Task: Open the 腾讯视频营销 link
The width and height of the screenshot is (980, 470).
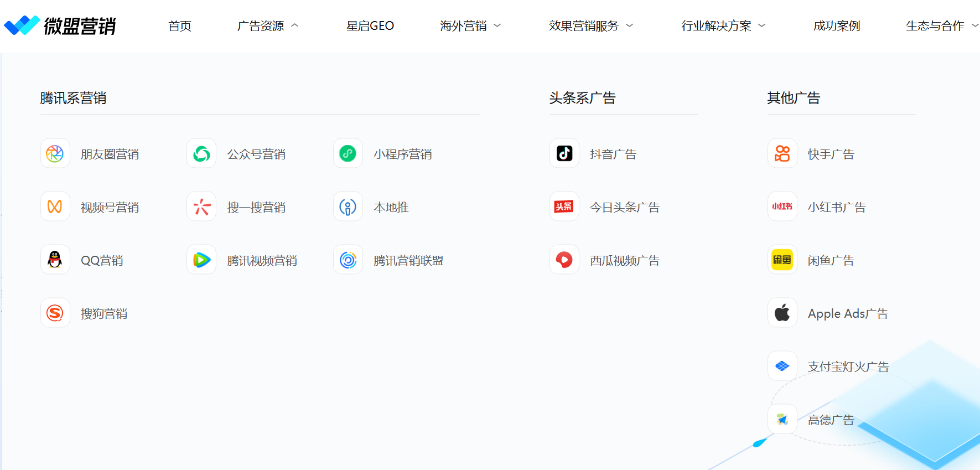Action: (x=262, y=261)
